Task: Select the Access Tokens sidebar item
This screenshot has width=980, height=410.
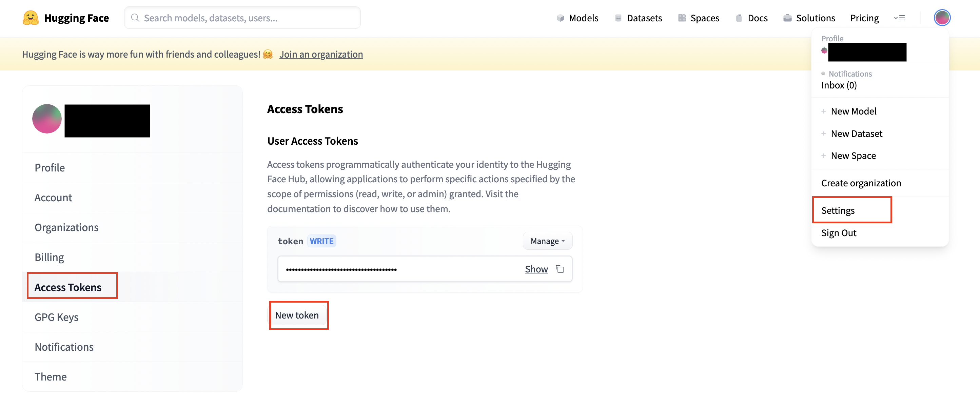Action: (x=67, y=286)
